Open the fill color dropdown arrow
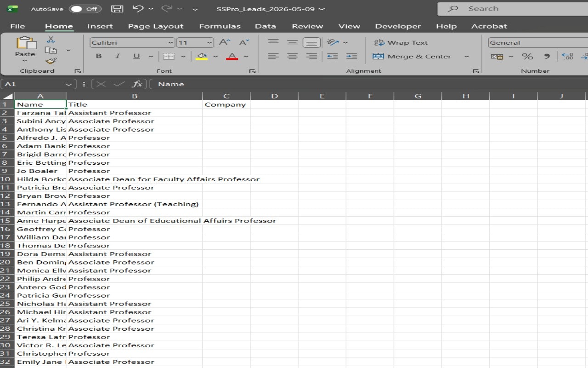 click(215, 57)
